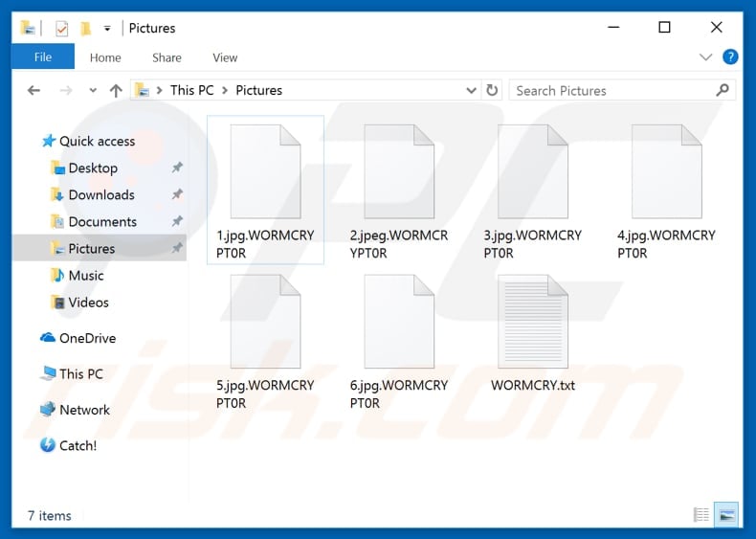Image resolution: width=756 pixels, height=539 pixels.
Task: Click This PC in address bar
Action: (x=192, y=90)
